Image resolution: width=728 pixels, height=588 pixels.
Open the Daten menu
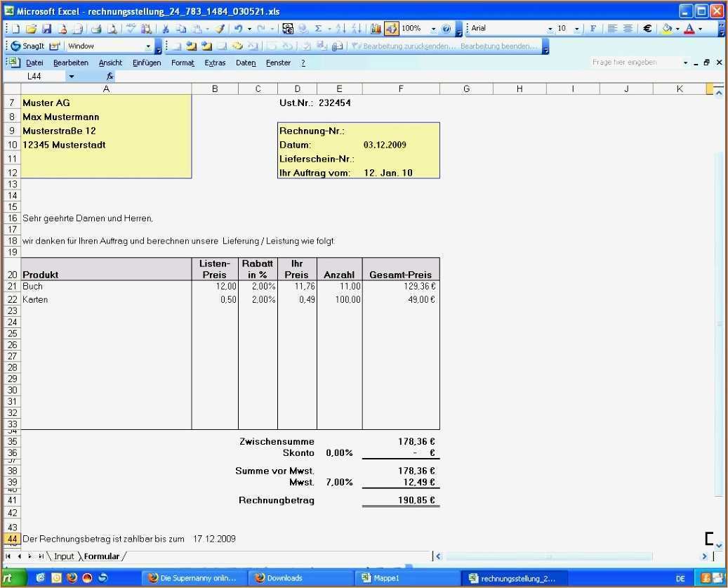(x=246, y=63)
